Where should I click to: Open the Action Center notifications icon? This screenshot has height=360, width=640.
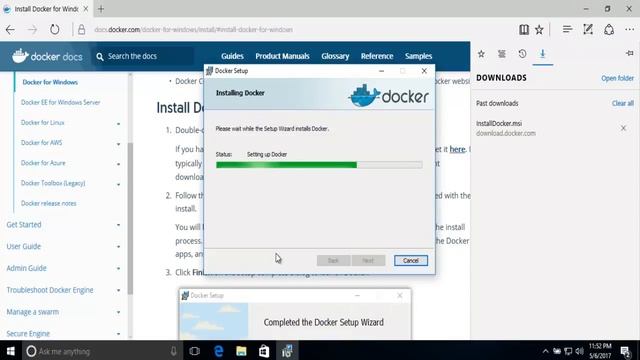click(625, 351)
